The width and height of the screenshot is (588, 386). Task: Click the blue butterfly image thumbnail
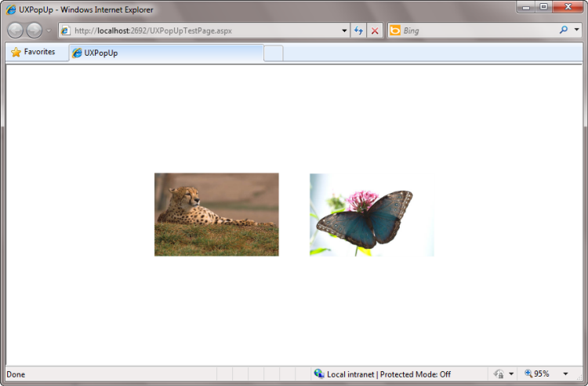(x=372, y=214)
